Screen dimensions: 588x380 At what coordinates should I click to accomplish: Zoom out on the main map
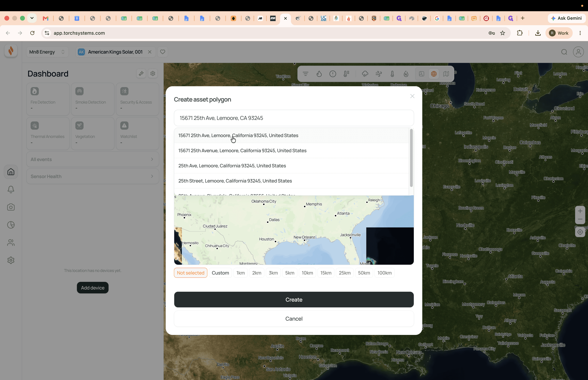pyautogui.click(x=580, y=219)
